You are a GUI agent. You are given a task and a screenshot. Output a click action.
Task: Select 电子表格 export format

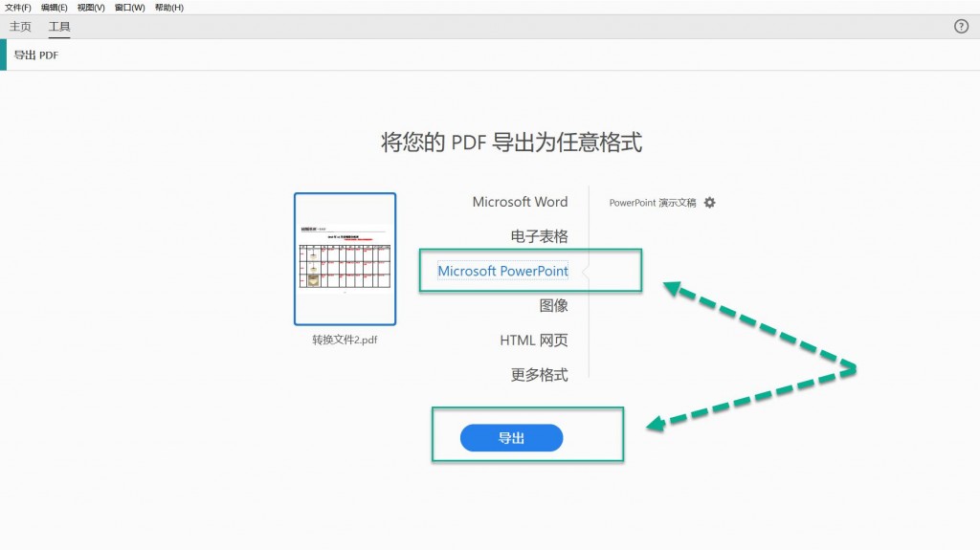(x=540, y=236)
